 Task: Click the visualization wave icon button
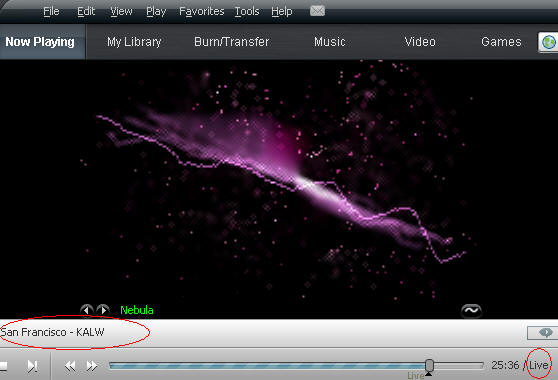tap(471, 311)
